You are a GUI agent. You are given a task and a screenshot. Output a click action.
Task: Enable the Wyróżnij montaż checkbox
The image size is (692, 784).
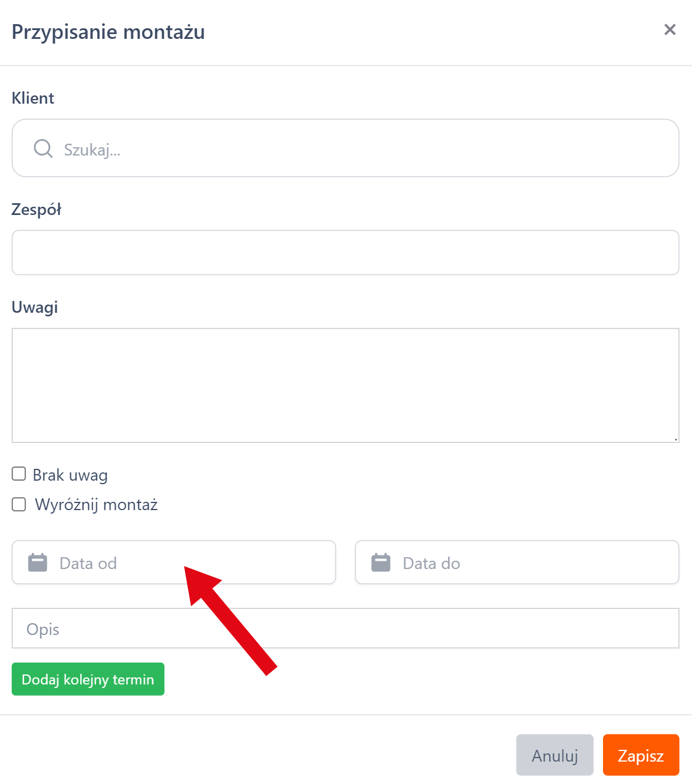(x=19, y=504)
